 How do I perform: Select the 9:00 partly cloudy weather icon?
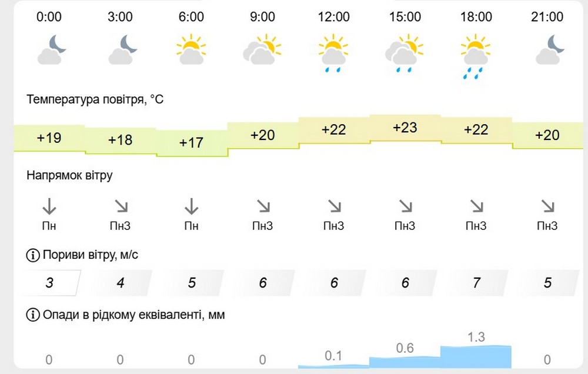coord(262,49)
